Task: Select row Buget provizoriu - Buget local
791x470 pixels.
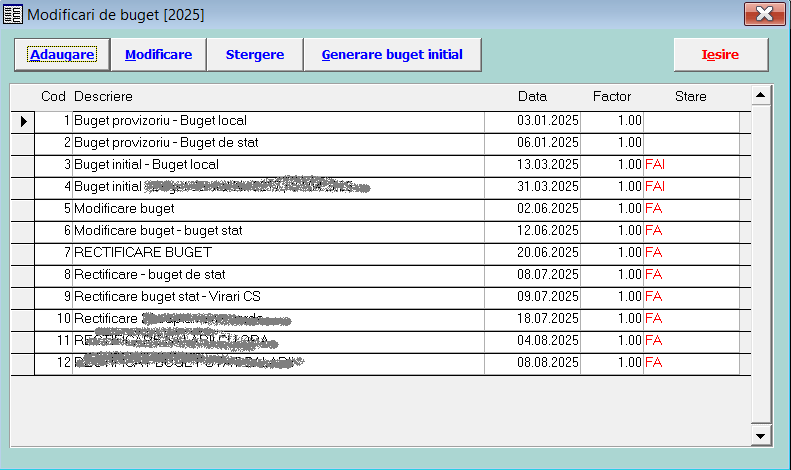Action: (x=160, y=121)
